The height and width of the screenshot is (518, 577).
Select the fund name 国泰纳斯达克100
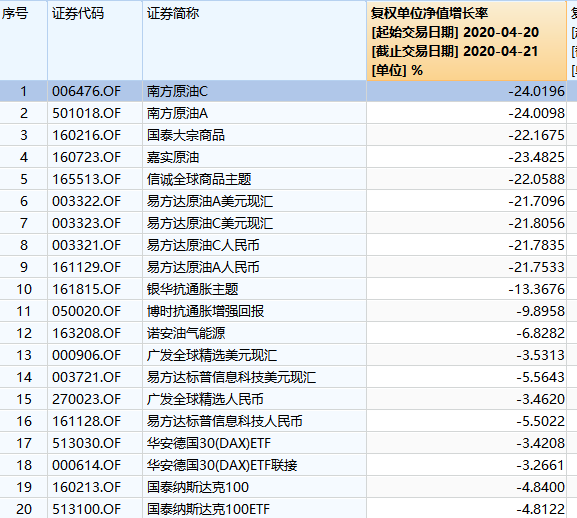(198, 487)
